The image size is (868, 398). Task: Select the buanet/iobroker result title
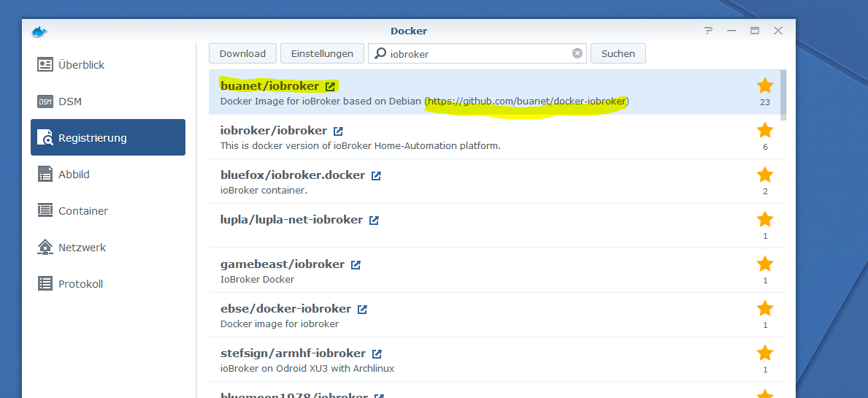(269, 86)
